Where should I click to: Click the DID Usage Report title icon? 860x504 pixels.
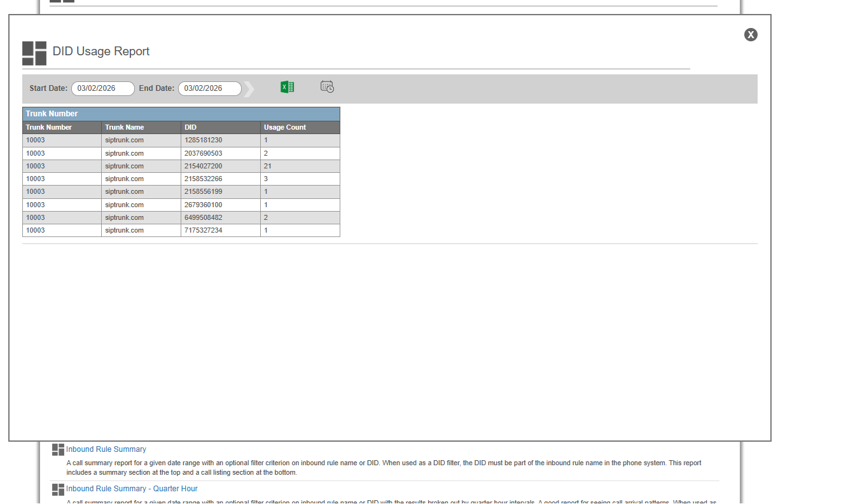34,53
